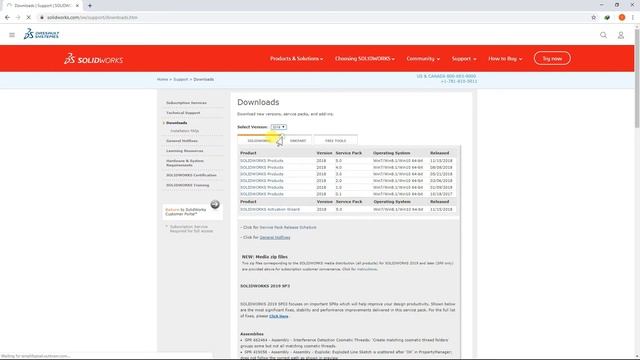Download SOLIDWORKS Products service pack 1.0
The height and width of the screenshot is (360, 640).
tap(262, 187)
